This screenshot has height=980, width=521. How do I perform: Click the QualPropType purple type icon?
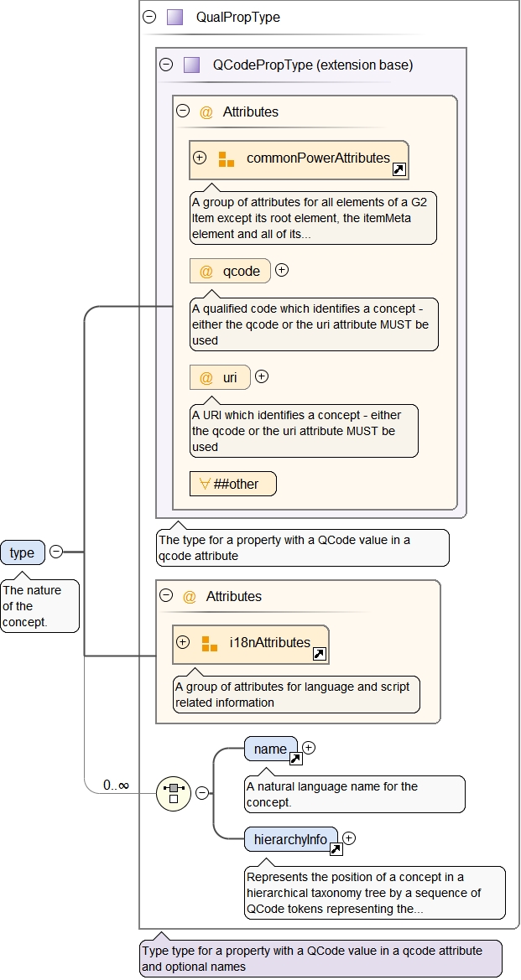(175, 17)
